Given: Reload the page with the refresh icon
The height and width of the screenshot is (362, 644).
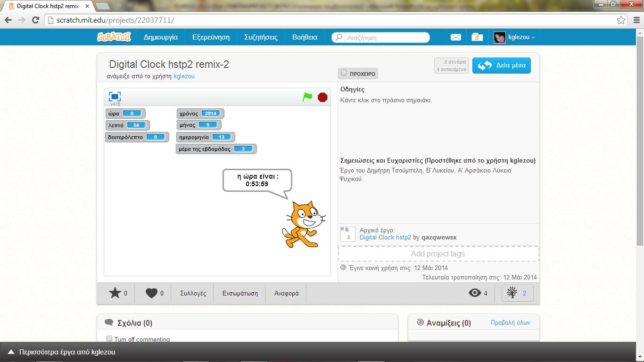Looking at the screenshot, I should [35, 20].
